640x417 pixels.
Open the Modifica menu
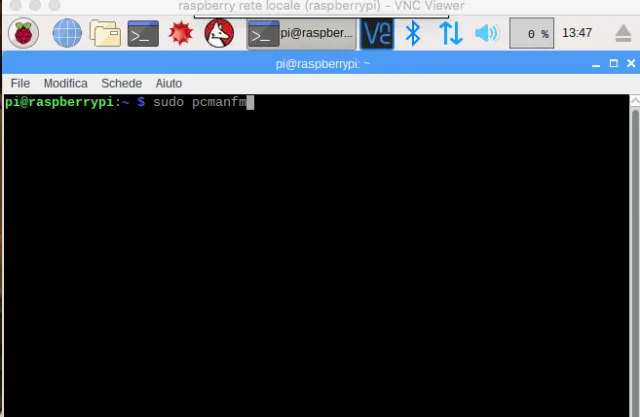tap(65, 83)
